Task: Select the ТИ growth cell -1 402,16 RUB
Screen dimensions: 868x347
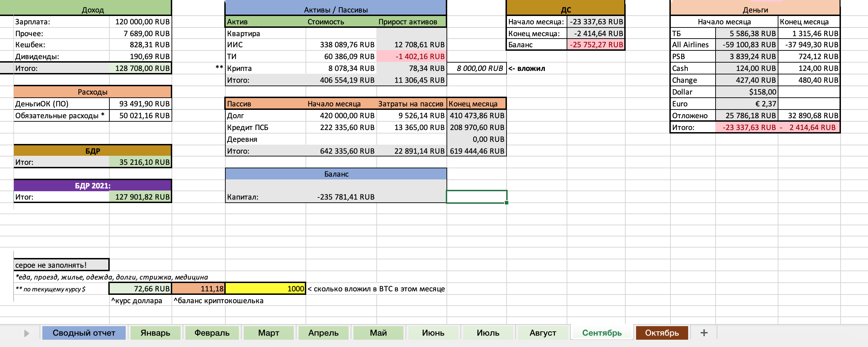Action: tap(411, 56)
